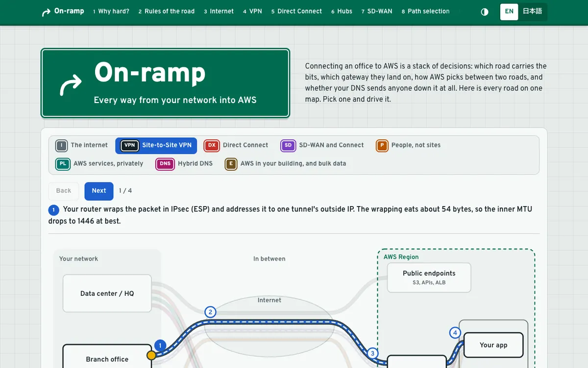Click the Internet cloud label
This screenshot has height=368, width=588.
pyautogui.click(x=269, y=300)
